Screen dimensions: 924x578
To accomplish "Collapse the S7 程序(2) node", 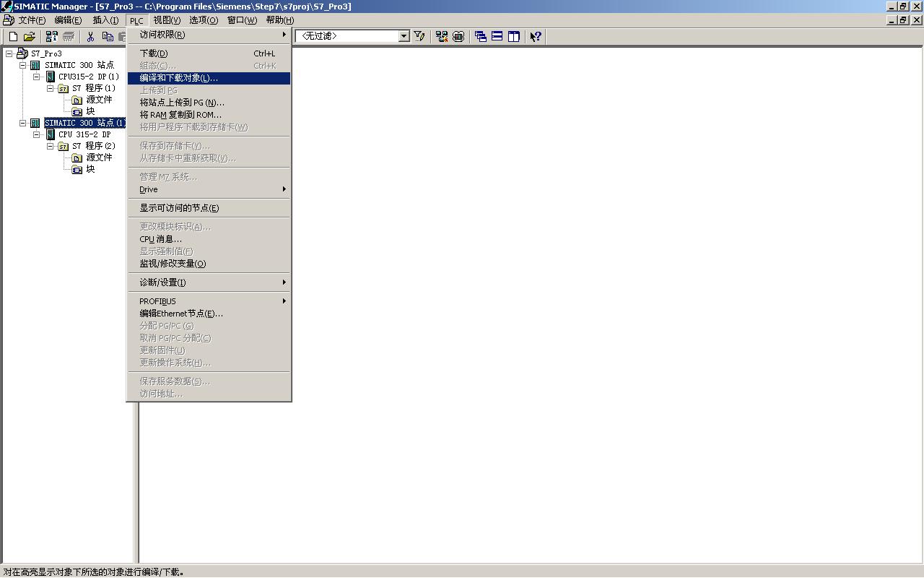I will click(50, 146).
